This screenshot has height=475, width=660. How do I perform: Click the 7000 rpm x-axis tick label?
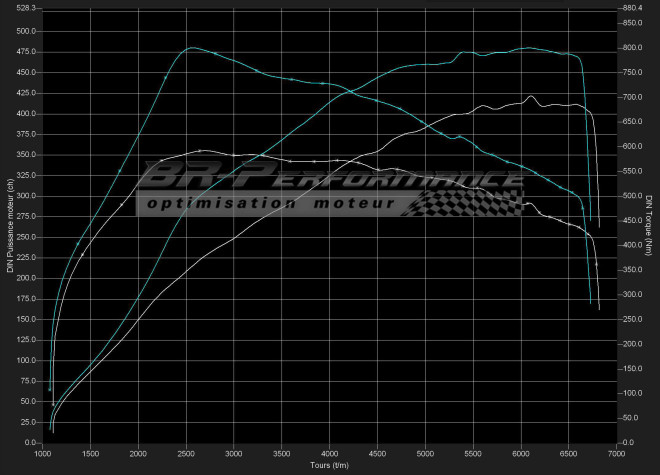coord(617,453)
